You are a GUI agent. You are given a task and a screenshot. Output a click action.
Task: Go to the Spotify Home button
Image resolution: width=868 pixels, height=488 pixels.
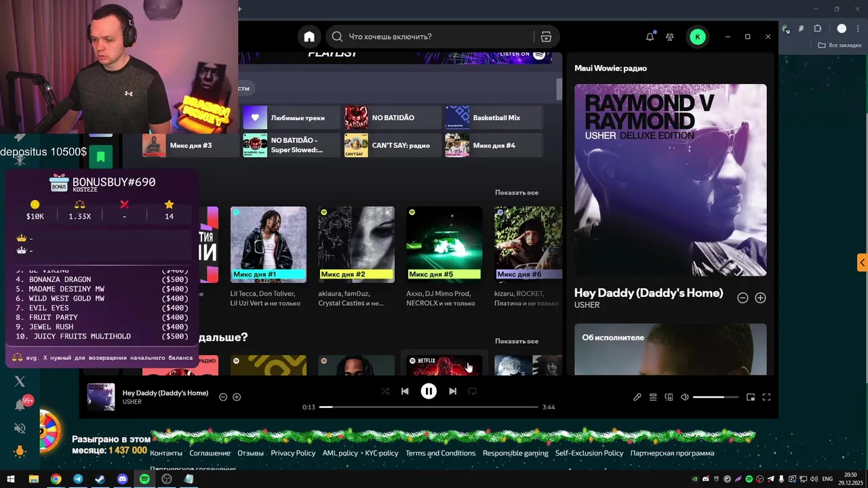309,37
